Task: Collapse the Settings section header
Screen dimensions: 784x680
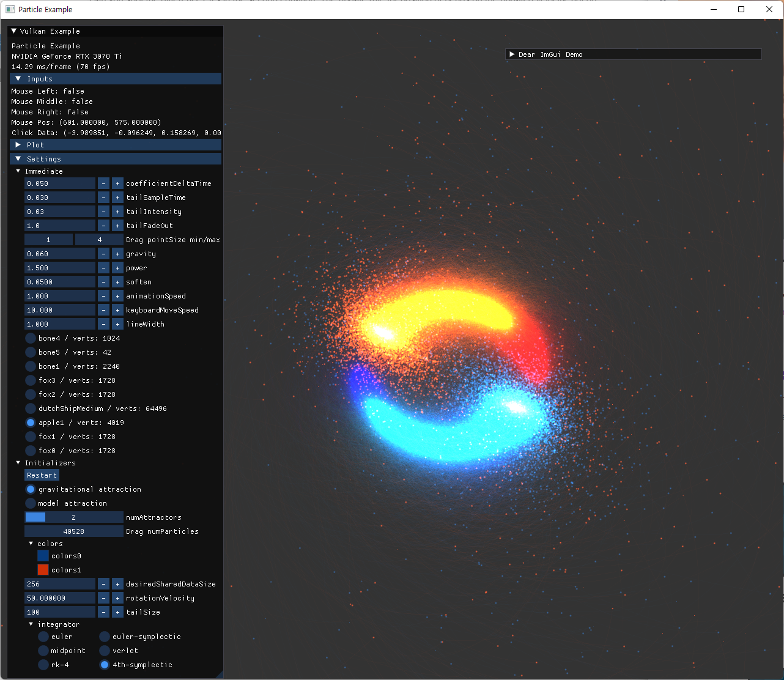Action: 116,159
